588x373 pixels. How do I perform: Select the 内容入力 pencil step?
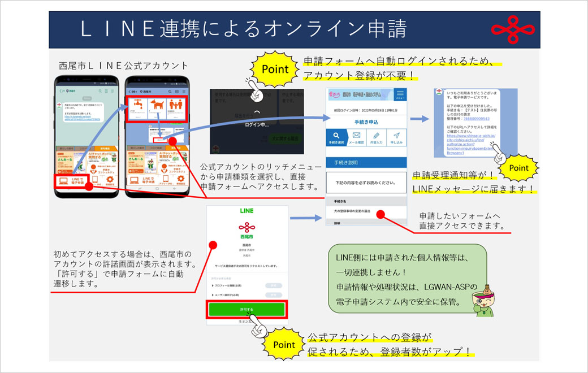377,137
